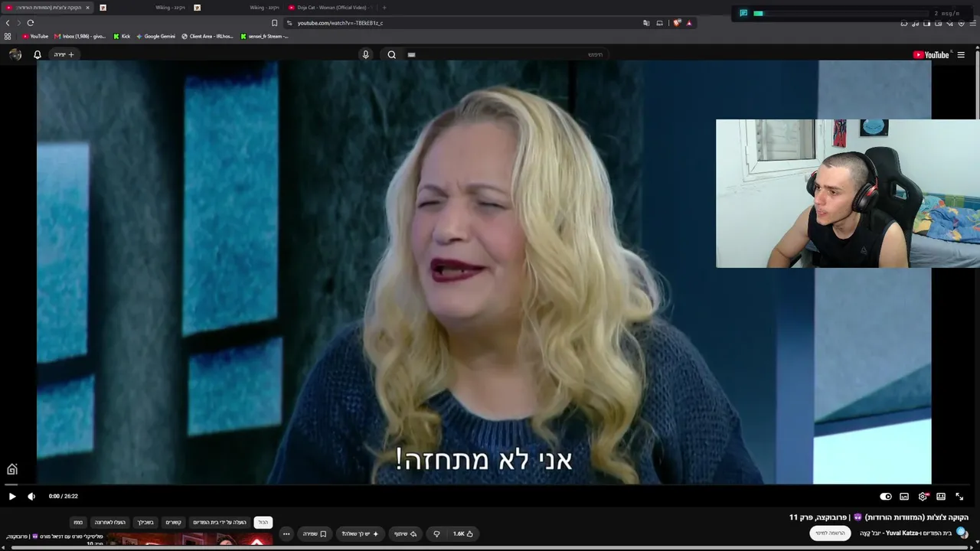The image size is (980, 551).
Task: Select the 'נצפו' filter chip
Action: [x=78, y=522]
